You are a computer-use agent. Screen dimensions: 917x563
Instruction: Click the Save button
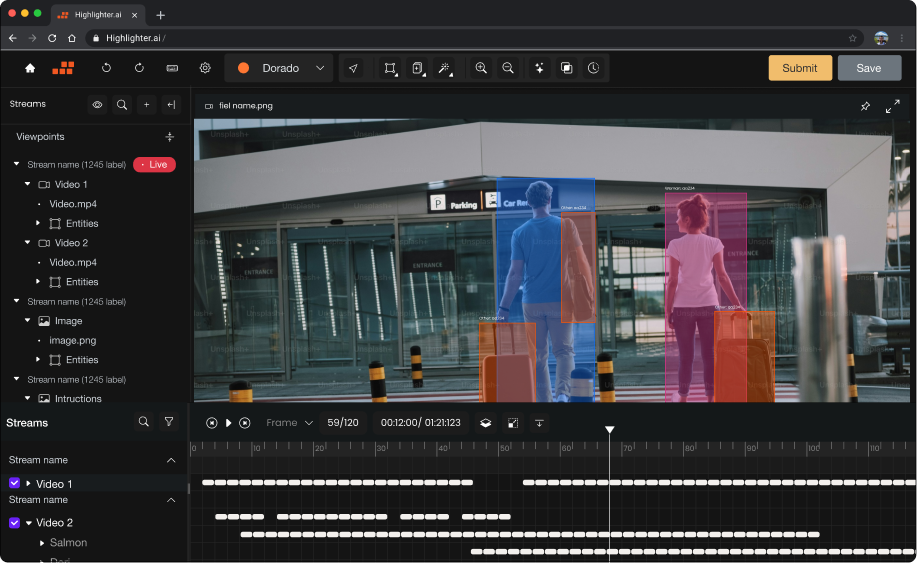coord(869,68)
